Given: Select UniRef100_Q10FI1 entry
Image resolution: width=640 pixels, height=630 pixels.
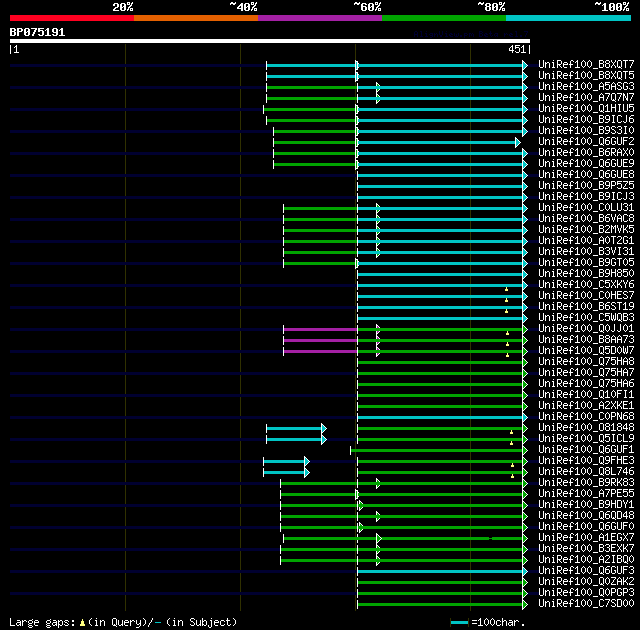Looking at the screenshot, I should (x=586, y=395).
